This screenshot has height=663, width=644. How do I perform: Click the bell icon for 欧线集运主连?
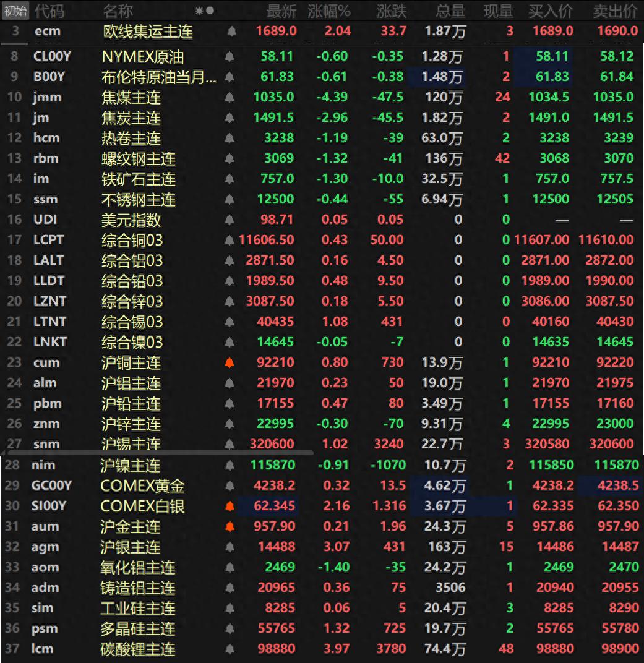(x=231, y=31)
